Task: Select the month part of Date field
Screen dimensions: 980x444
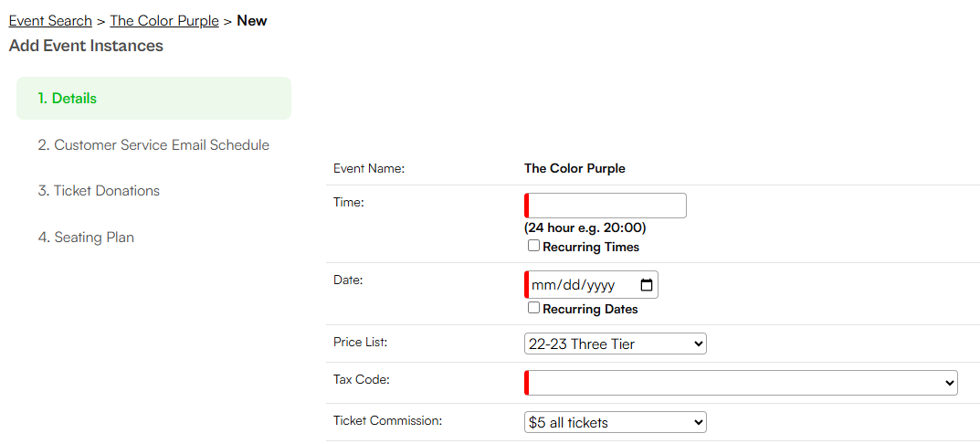Action: [542, 285]
